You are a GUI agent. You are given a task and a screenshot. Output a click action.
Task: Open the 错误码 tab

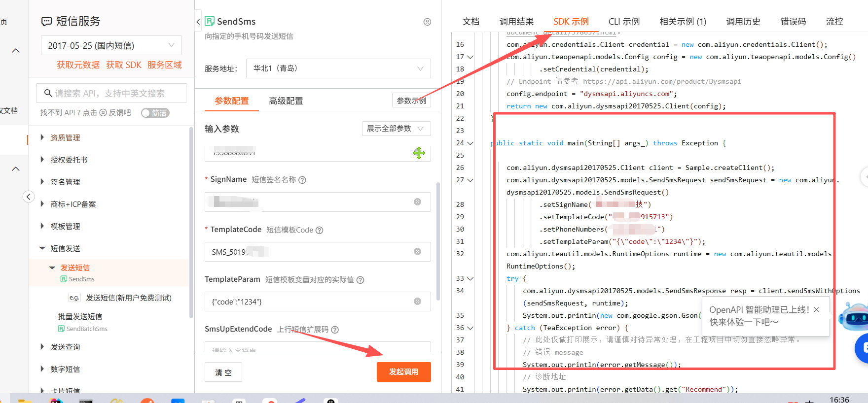coord(794,22)
